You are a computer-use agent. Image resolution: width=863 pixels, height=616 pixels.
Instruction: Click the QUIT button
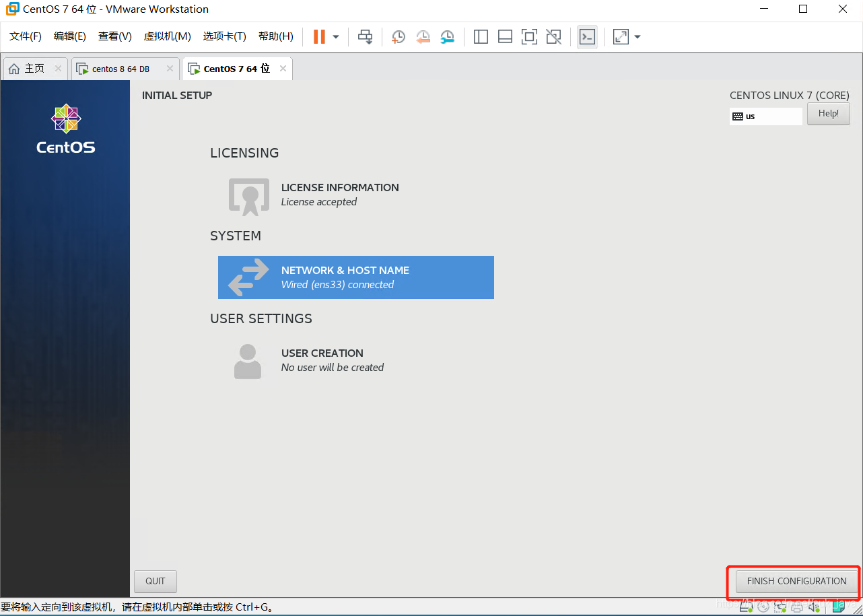click(x=156, y=582)
